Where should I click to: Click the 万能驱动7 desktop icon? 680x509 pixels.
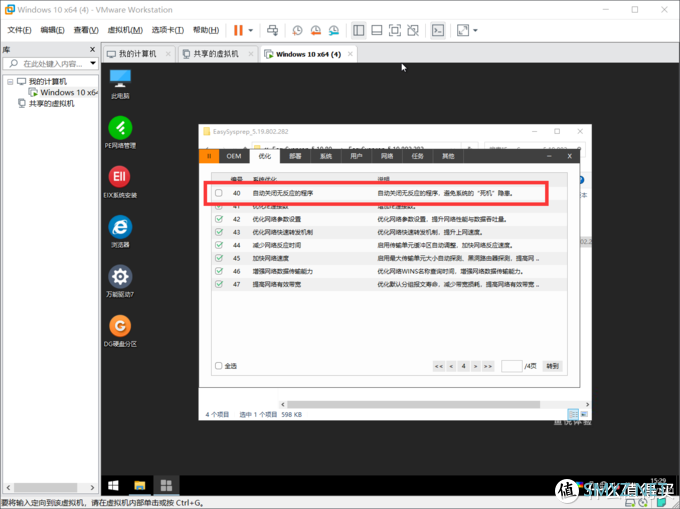(120, 281)
